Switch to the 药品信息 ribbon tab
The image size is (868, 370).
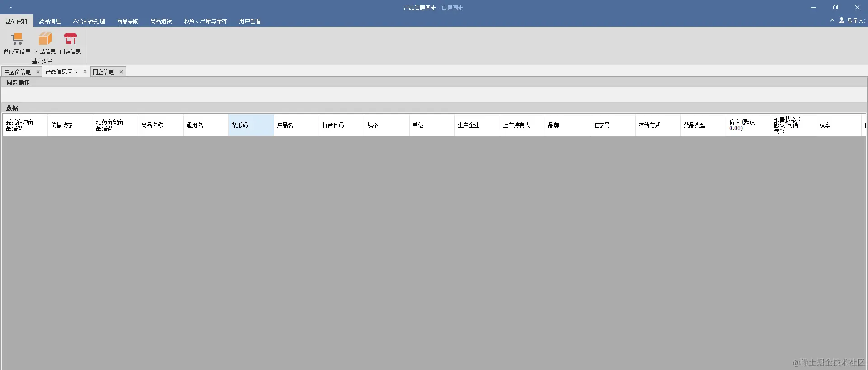[x=50, y=21]
